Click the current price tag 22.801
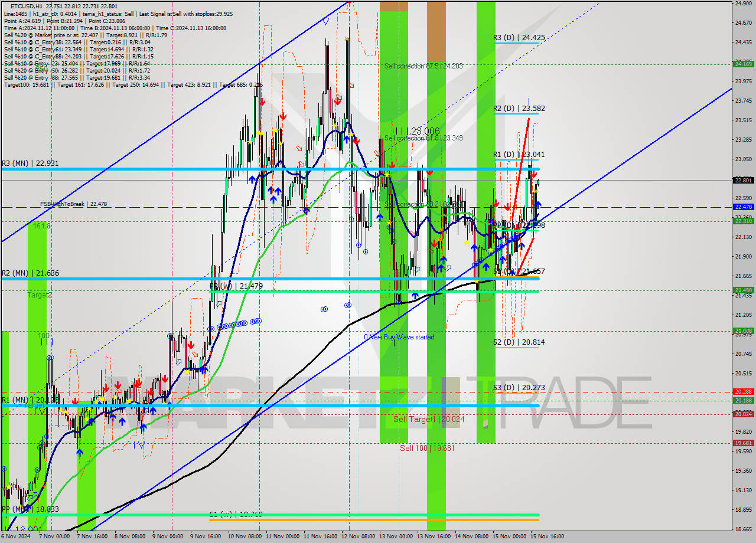Image resolution: width=756 pixels, height=543 pixels. [x=742, y=180]
